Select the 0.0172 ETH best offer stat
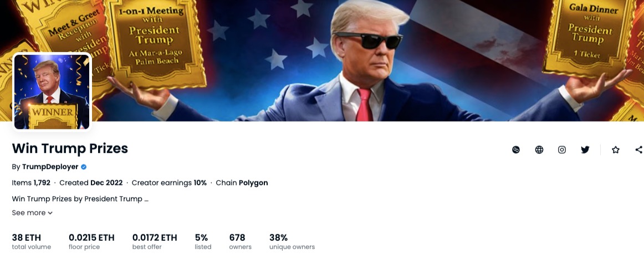The image size is (644, 258). tap(155, 241)
